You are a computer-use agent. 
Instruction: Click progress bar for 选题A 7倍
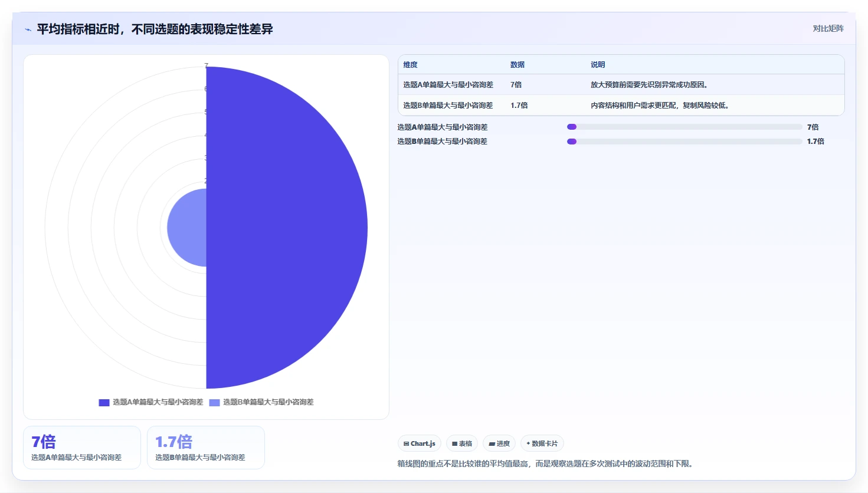[x=684, y=127]
